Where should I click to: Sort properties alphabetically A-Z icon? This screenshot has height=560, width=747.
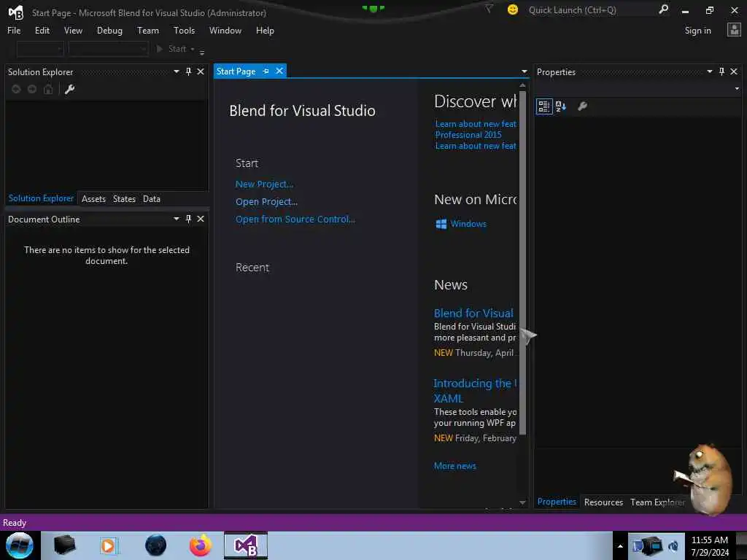pyautogui.click(x=561, y=106)
